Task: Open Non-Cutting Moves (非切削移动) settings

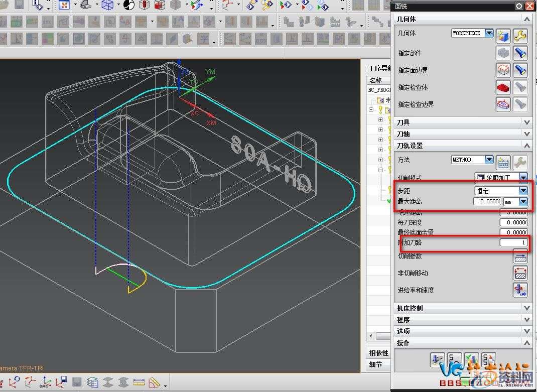Action: pos(520,274)
